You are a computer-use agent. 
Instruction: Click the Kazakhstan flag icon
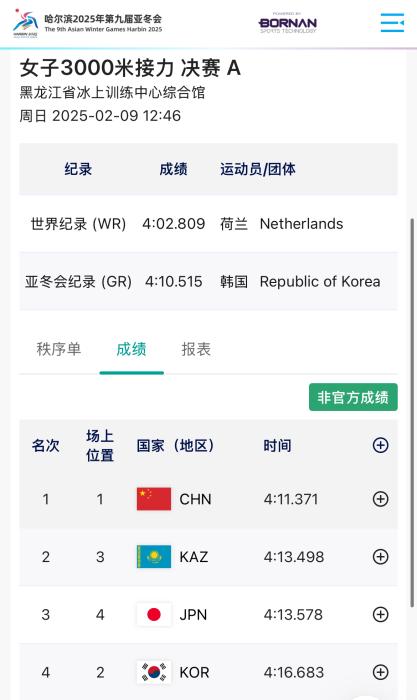coord(154,557)
